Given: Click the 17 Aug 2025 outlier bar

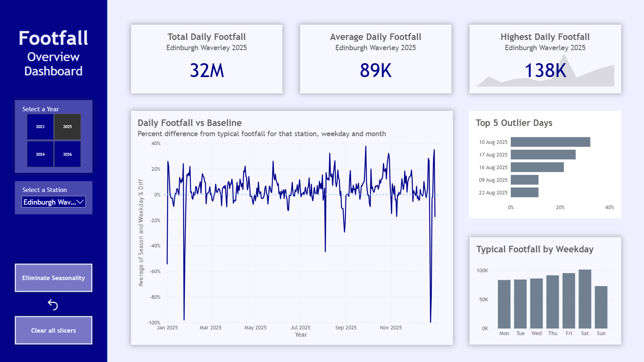Looking at the screenshot, I should (x=543, y=155).
